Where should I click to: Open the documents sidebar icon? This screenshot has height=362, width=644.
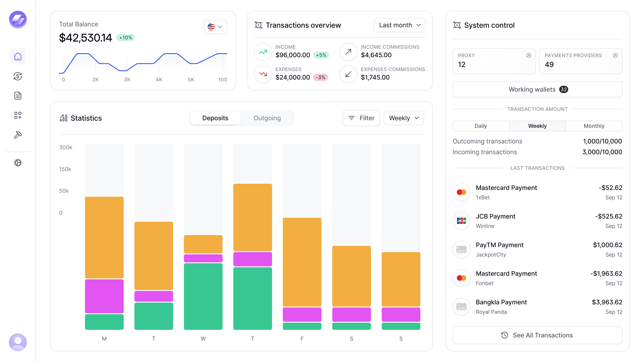coord(18,96)
